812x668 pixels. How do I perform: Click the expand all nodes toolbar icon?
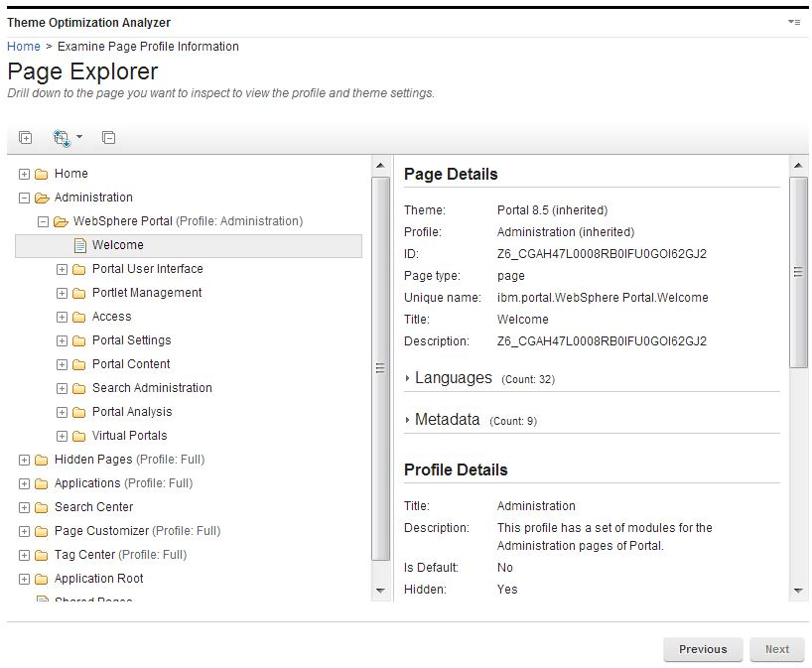click(x=25, y=138)
